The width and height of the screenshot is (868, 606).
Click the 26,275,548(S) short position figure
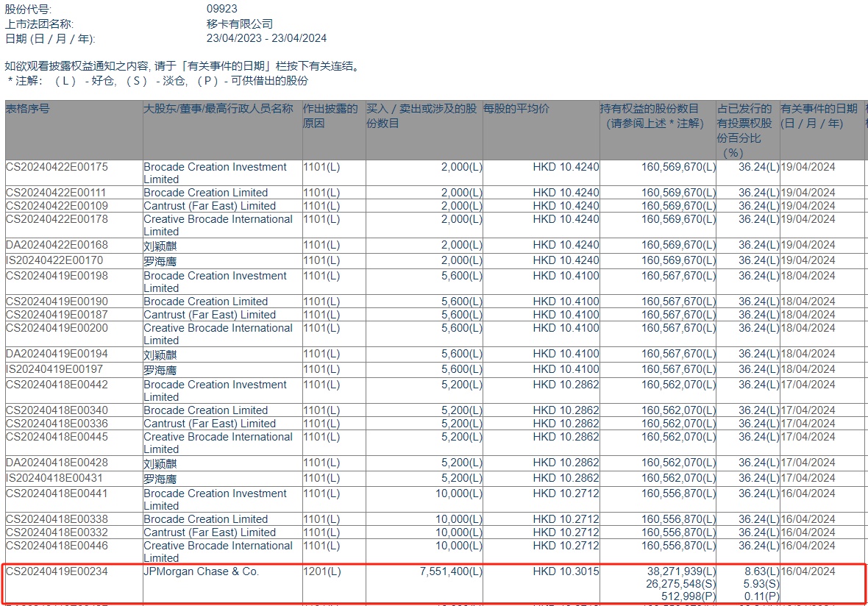(x=681, y=584)
